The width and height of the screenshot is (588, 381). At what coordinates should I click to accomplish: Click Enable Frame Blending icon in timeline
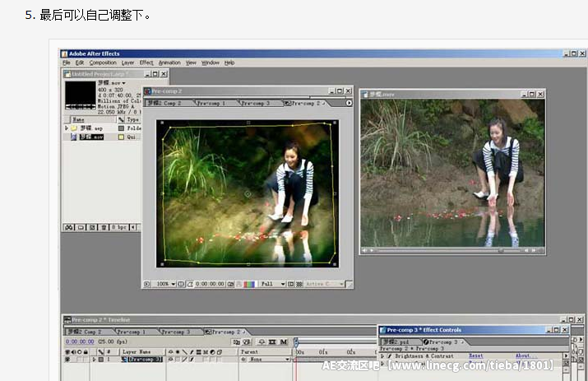click(x=272, y=342)
